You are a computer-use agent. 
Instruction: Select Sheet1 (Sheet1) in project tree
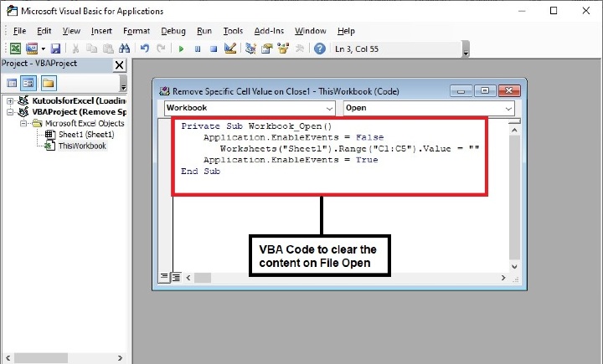86,135
